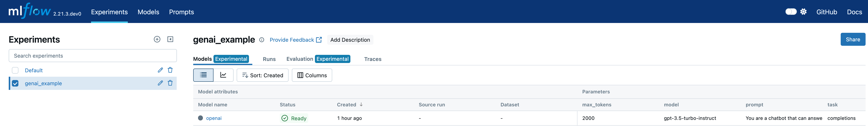
Task: Collapse the Experiments sidebar panel
Action: tap(170, 39)
